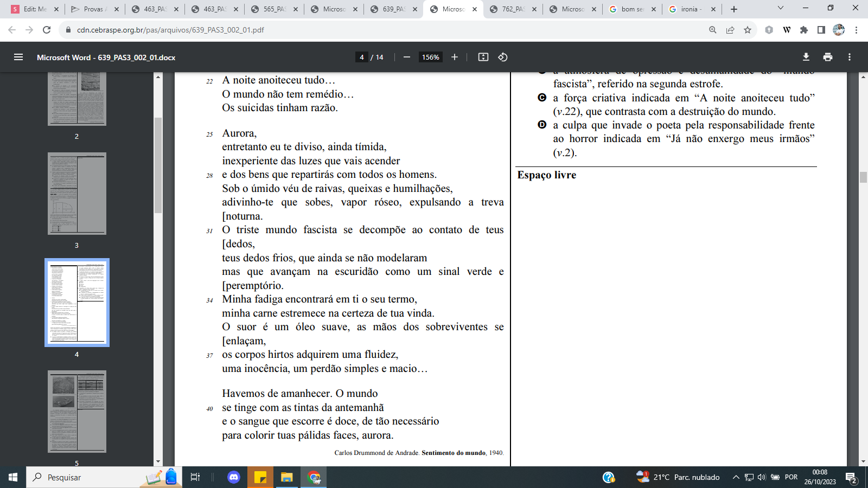Click the Get Help question-mark tray icon
This screenshot has width=868, height=488.
coord(609,477)
